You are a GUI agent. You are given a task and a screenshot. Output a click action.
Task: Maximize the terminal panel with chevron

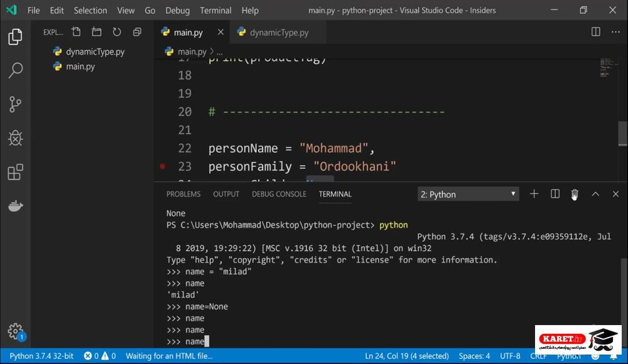click(595, 194)
